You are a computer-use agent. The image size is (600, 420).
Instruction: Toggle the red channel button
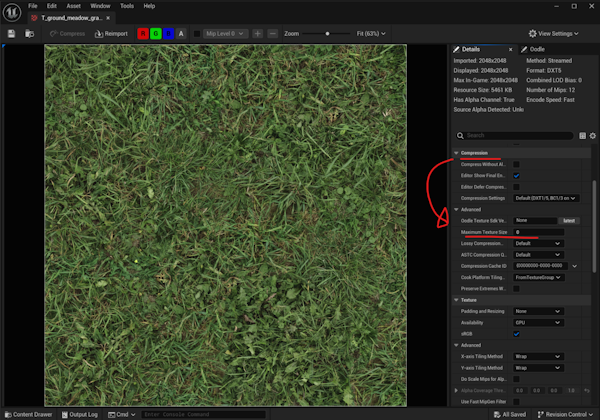tap(143, 34)
